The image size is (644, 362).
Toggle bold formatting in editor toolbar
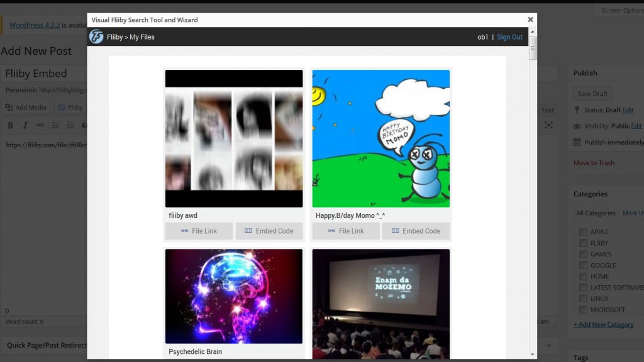(x=10, y=125)
